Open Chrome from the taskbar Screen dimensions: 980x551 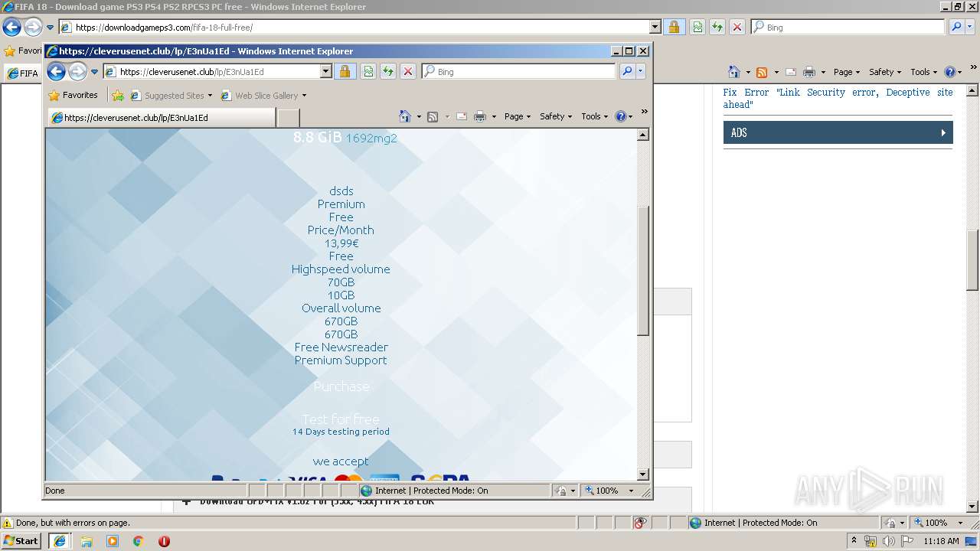point(138,540)
